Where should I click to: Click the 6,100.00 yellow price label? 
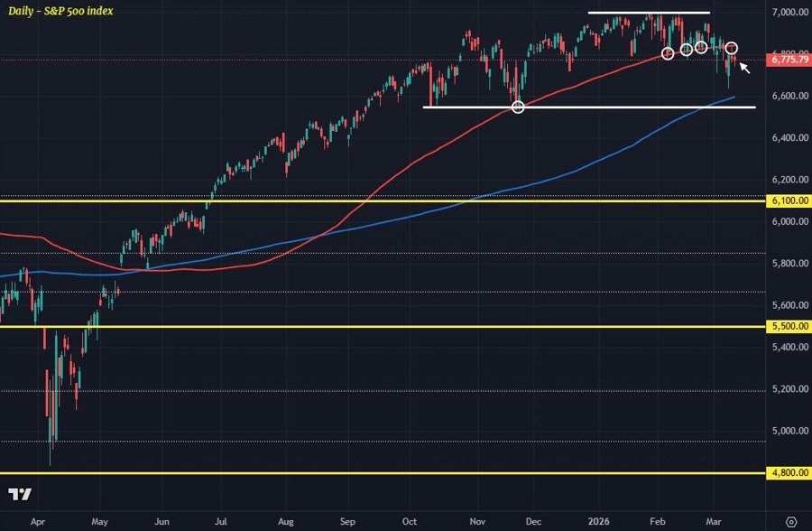coord(788,201)
